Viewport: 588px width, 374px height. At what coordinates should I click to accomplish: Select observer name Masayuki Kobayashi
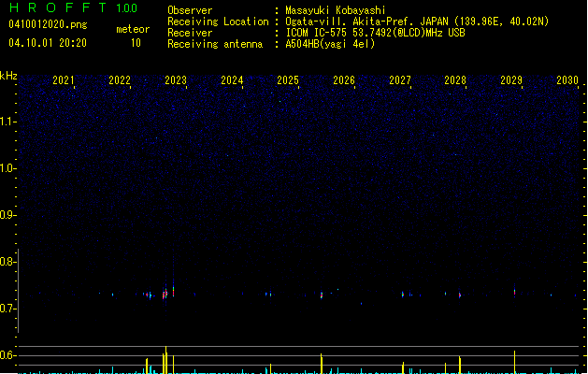[x=336, y=10]
